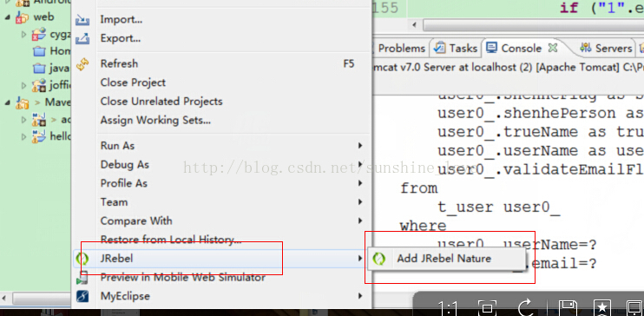Click the green JRebel icon in context menu
Image resolution: width=644 pixels, height=316 pixels.
82,259
